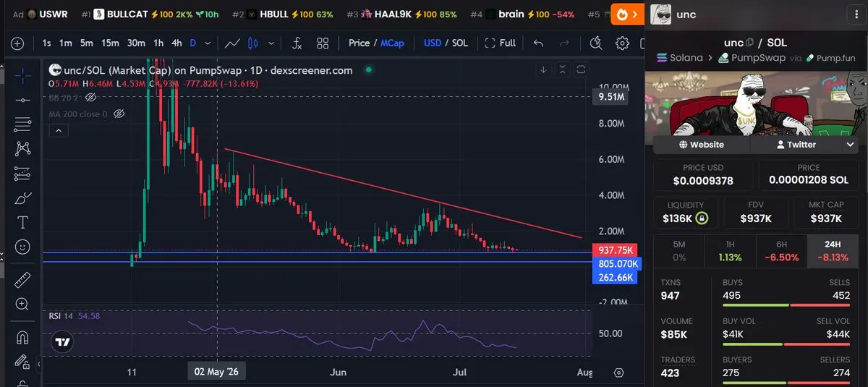This screenshot has width=868, height=387.
Task: Select the 4h timeframe
Action: tap(176, 43)
